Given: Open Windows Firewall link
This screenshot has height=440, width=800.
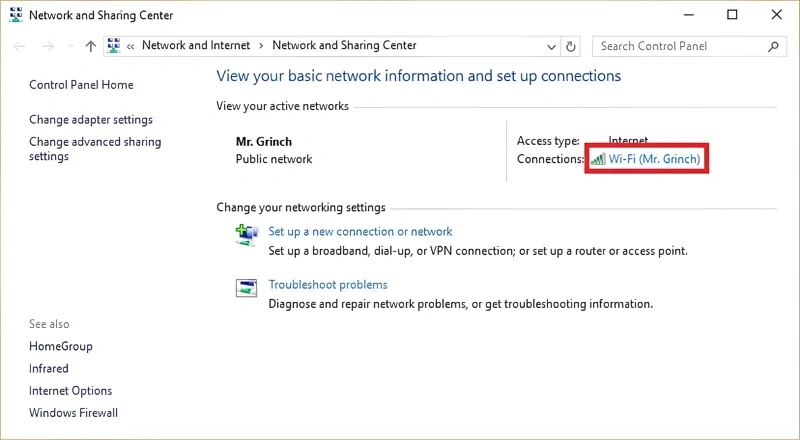Looking at the screenshot, I should click(73, 413).
